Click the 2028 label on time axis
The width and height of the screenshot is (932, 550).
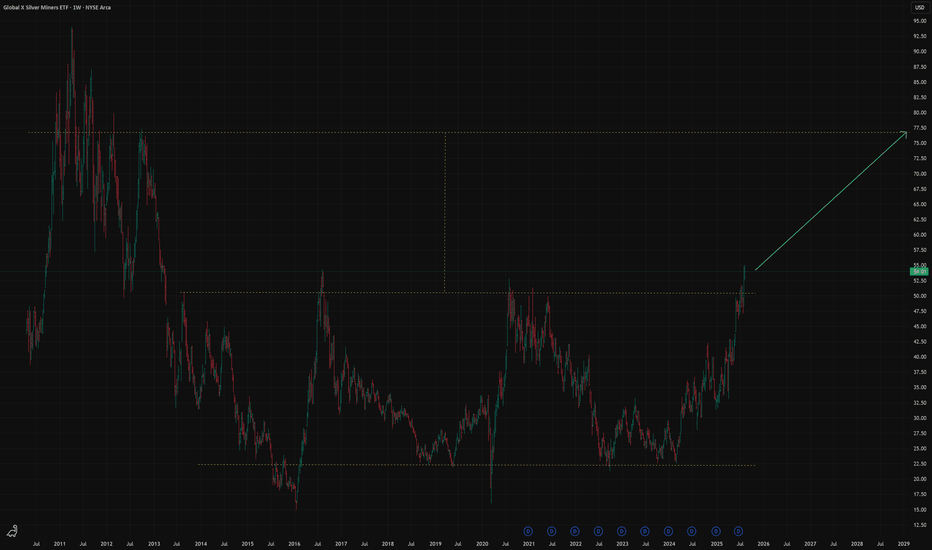tap(857, 543)
